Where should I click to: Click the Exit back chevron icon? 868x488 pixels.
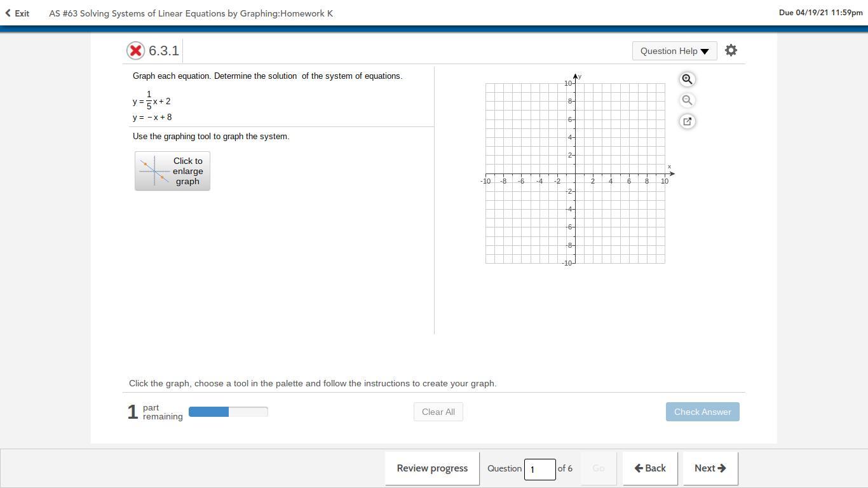pos(8,13)
